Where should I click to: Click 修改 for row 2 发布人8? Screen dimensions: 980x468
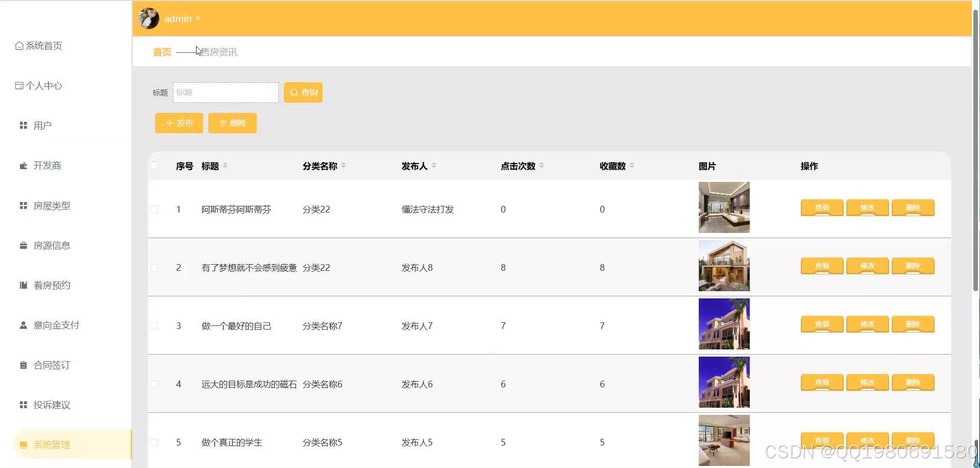tap(867, 266)
